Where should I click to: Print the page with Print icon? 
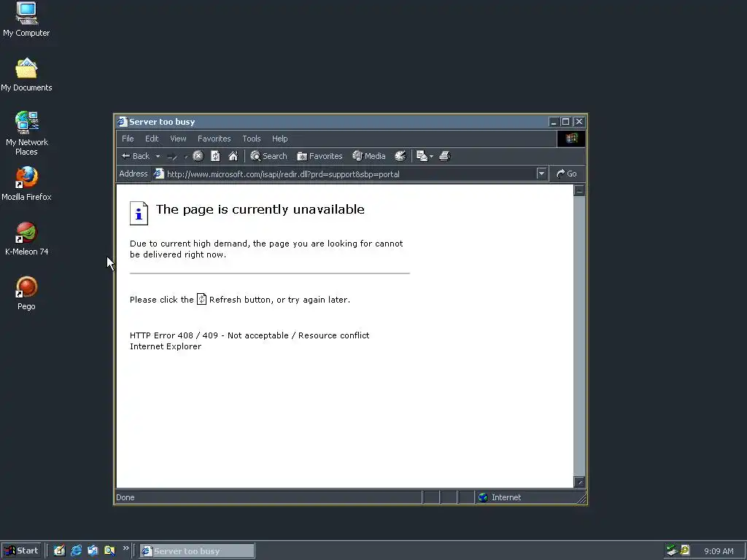tap(444, 156)
